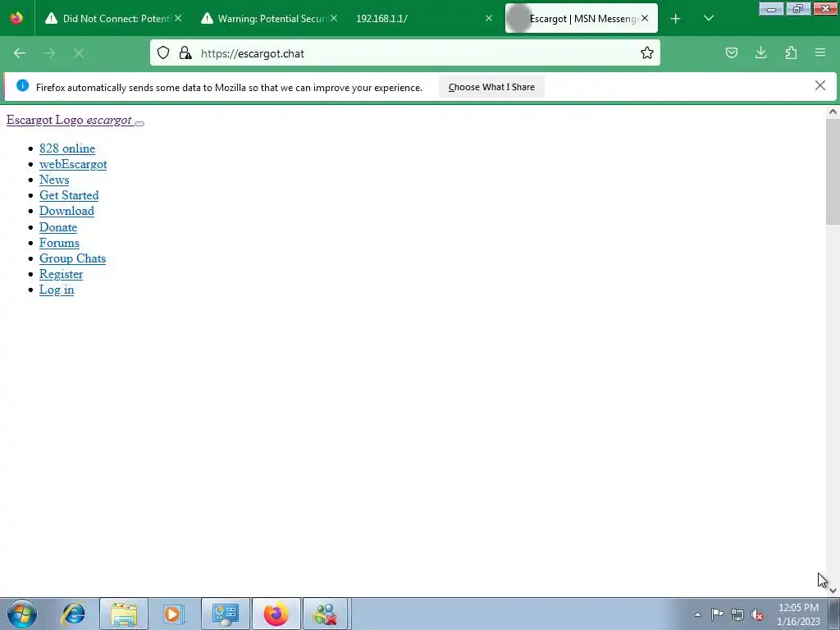Open the Forums link
This screenshot has width=840, height=630.
pyautogui.click(x=59, y=243)
